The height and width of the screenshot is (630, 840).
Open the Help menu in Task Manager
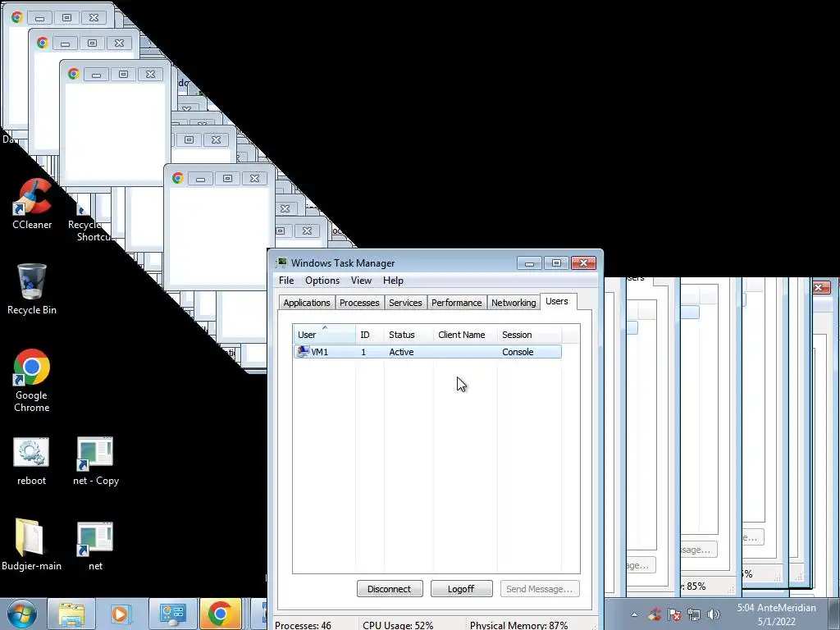(x=393, y=281)
